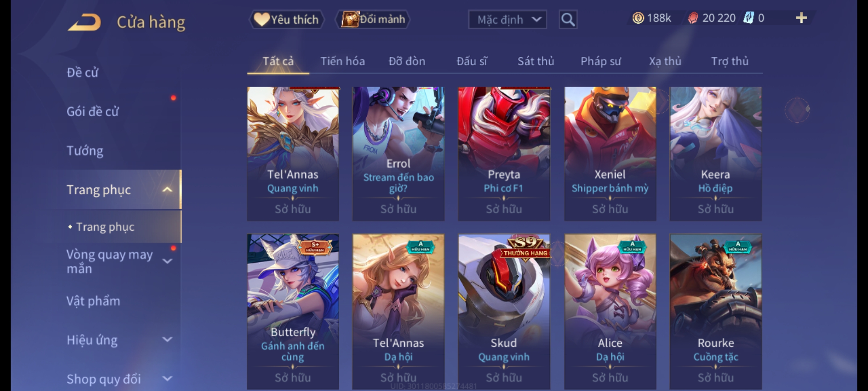Expand the Shop quy đổi section
This screenshot has height=391, width=868.
[x=167, y=379]
